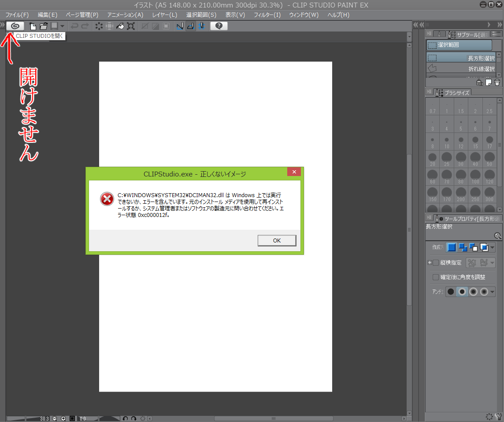Click the Open file folder icon
The height and width of the screenshot is (422, 504).
coord(43,26)
